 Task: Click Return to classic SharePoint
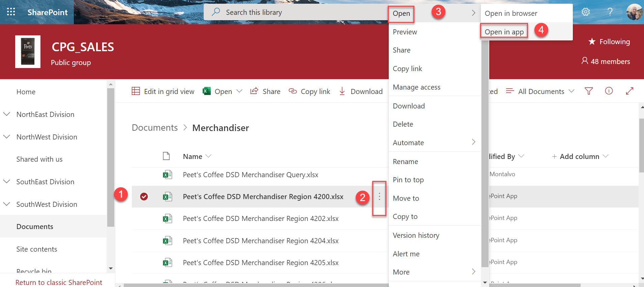tap(59, 282)
